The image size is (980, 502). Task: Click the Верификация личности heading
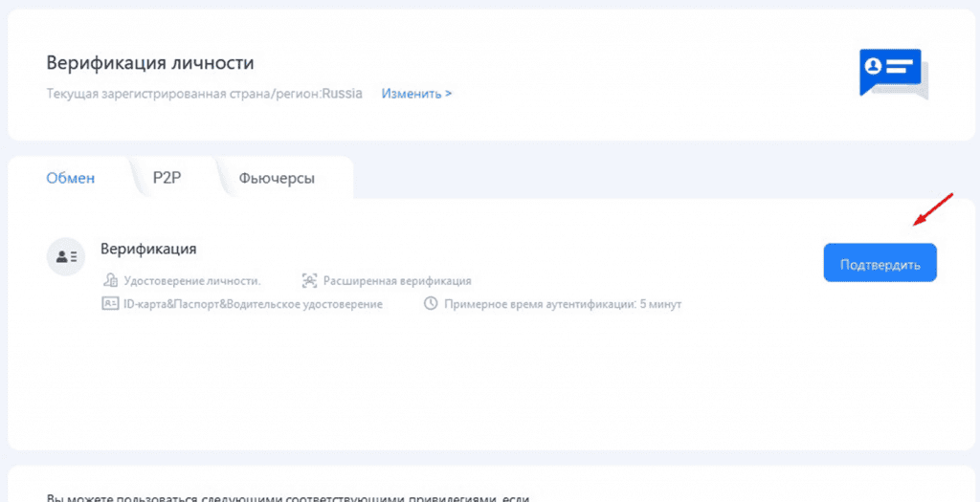pos(150,63)
